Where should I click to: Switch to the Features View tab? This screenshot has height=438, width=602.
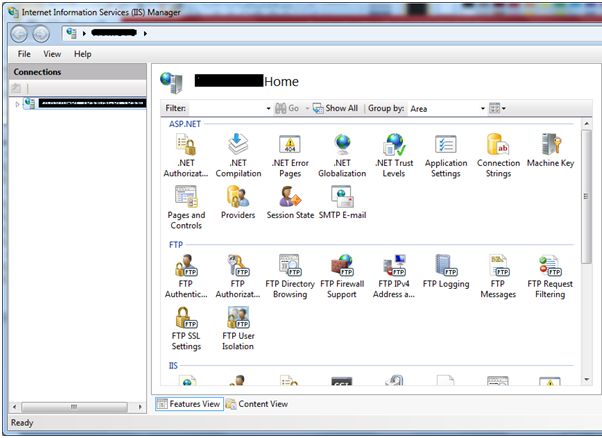[x=189, y=404]
